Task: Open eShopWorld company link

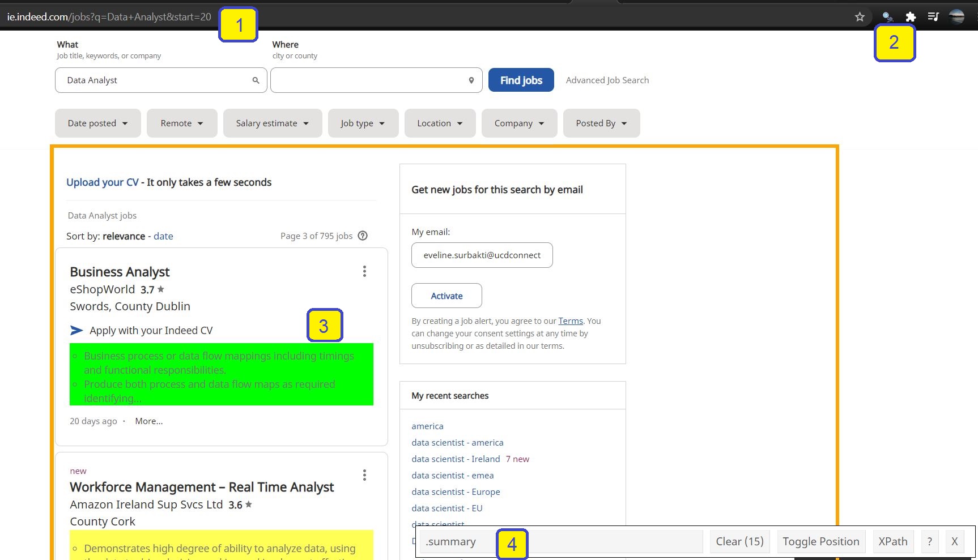Action: 103,289
